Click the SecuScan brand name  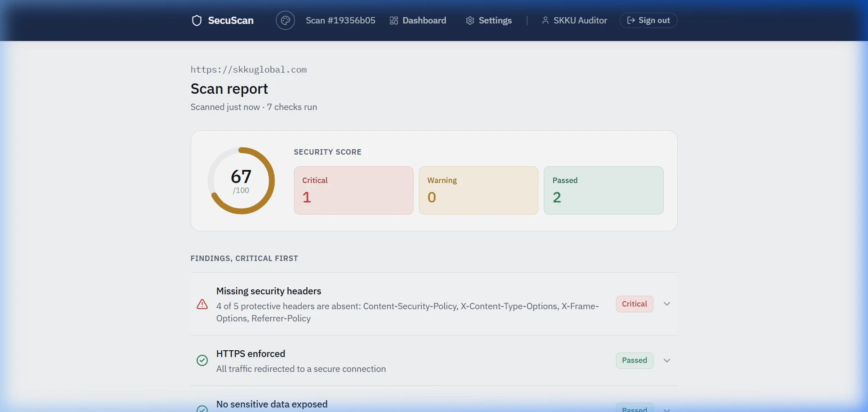230,20
